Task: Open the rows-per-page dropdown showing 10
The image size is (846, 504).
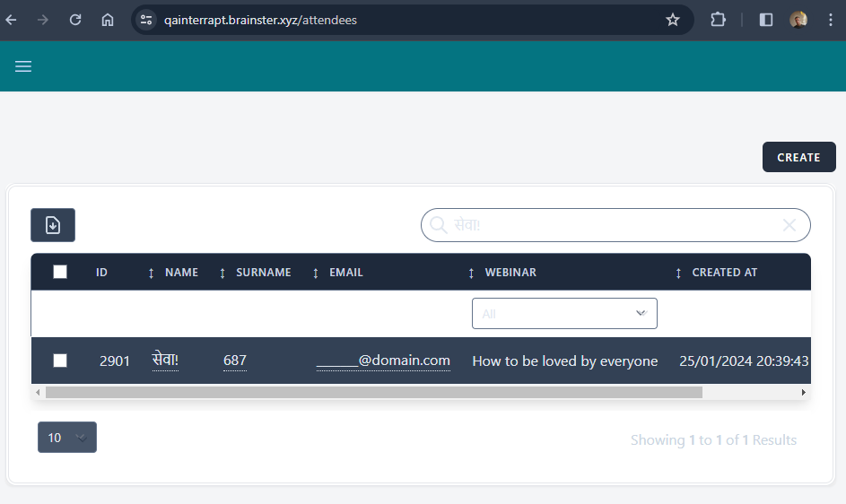Action: 67,438
